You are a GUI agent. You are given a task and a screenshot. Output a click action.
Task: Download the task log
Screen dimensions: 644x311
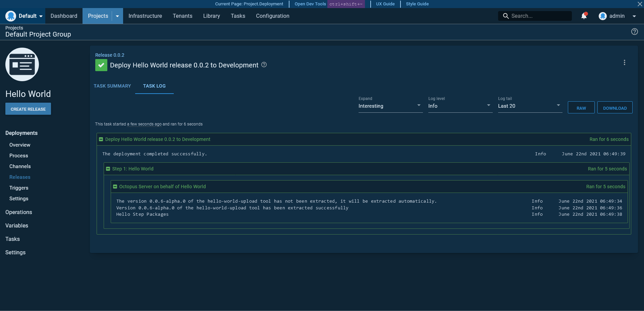pyautogui.click(x=615, y=107)
